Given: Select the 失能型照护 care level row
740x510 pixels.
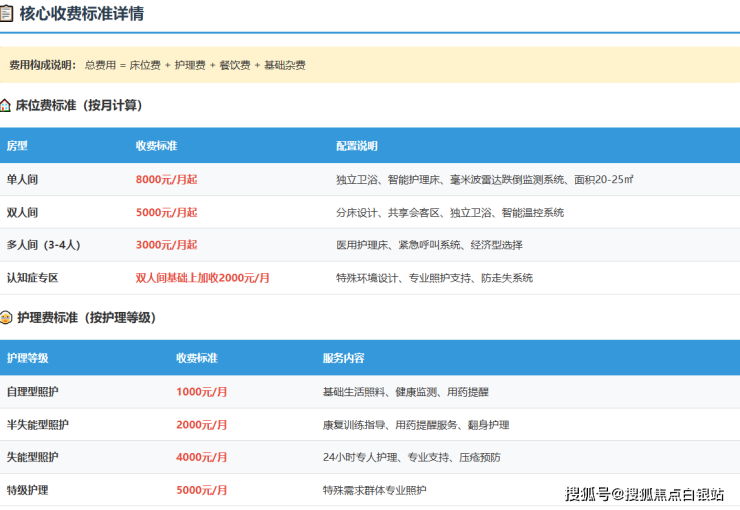Looking at the screenshot, I should 32,457.
